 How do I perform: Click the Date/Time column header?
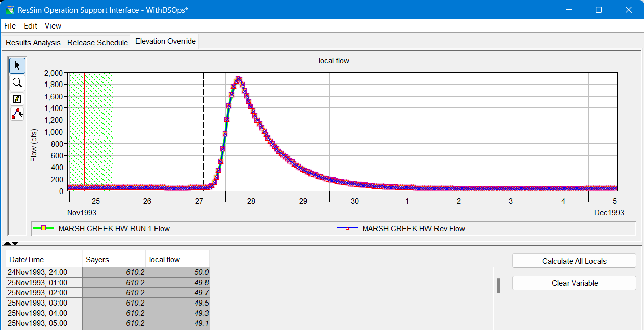click(44, 259)
